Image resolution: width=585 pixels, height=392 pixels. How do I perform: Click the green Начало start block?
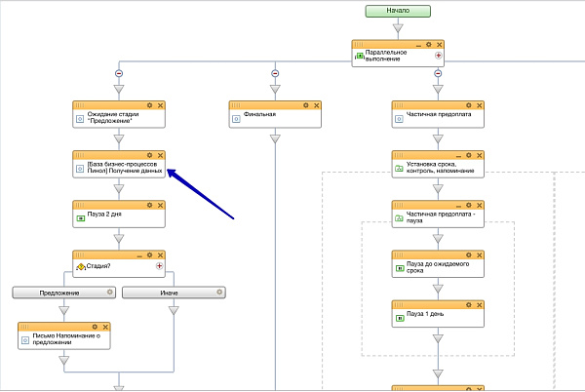click(x=398, y=11)
